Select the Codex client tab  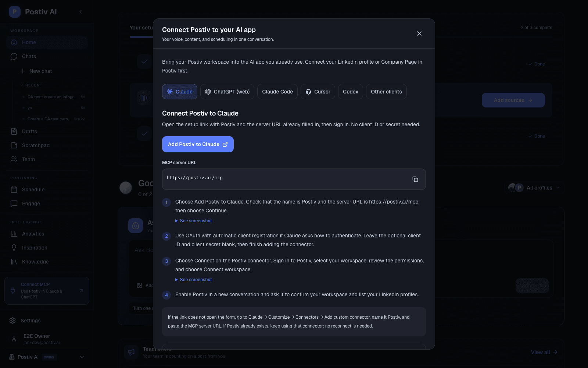[x=351, y=92]
